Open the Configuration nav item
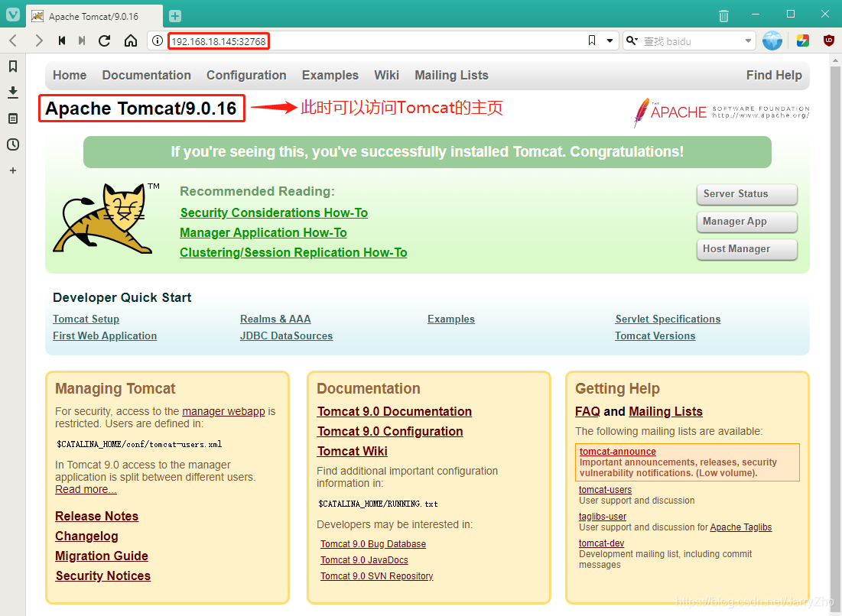 click(x=246, y=75)
